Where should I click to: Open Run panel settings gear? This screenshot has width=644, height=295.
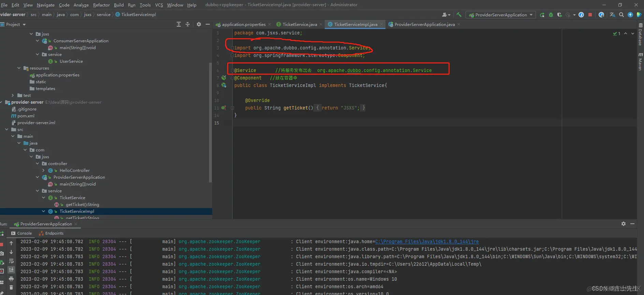pos(624,224)
